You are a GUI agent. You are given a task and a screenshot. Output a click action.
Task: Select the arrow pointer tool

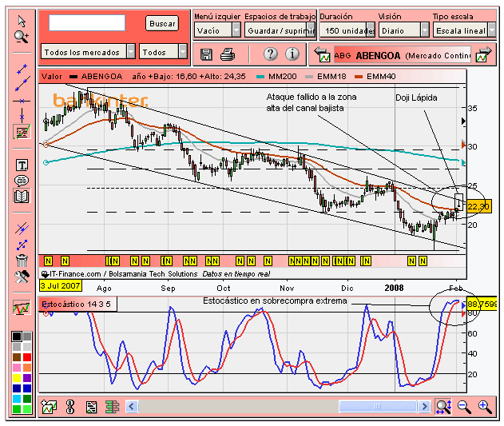(22, 22)
